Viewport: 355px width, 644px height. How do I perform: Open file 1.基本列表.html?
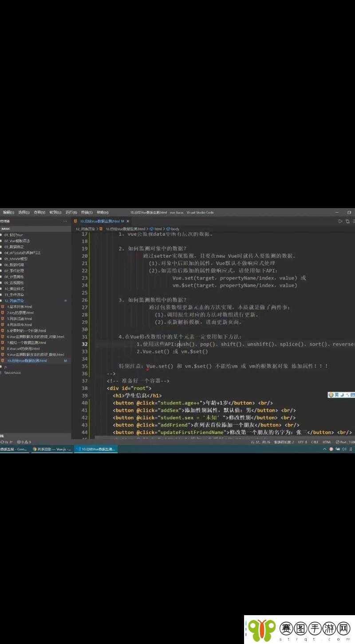pos(19,307)
